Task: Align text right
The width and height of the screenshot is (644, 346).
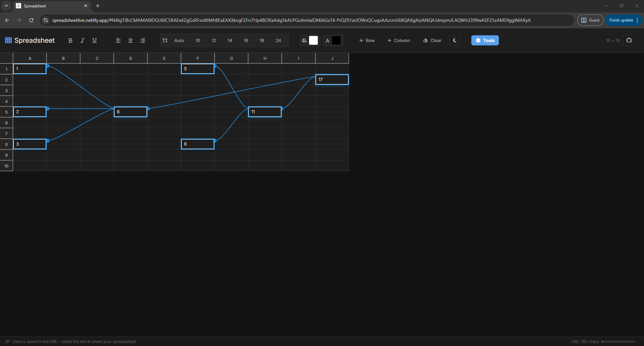Action: [x=142, y=40]
